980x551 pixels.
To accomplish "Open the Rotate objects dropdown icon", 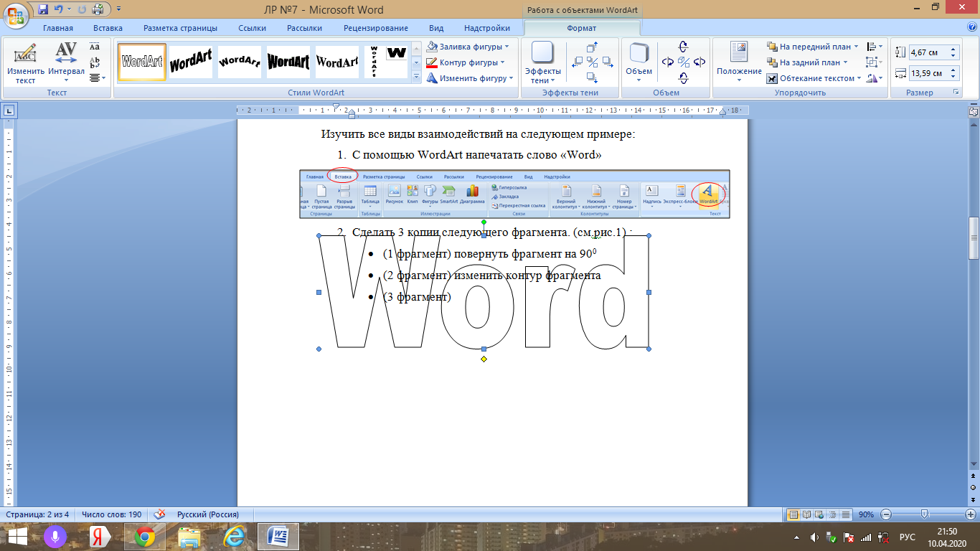I will click(x=874, y=78).
